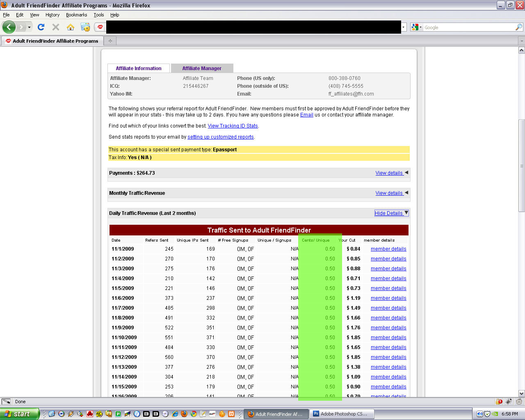Open the Tools menu
Viewport: 525px width, 420px height.
pos(99,15)
